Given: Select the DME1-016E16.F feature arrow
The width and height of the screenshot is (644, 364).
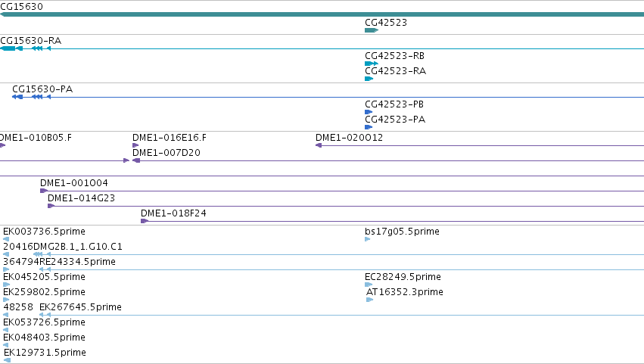Looking at the screenshot, I should click(x=135, y=145).
